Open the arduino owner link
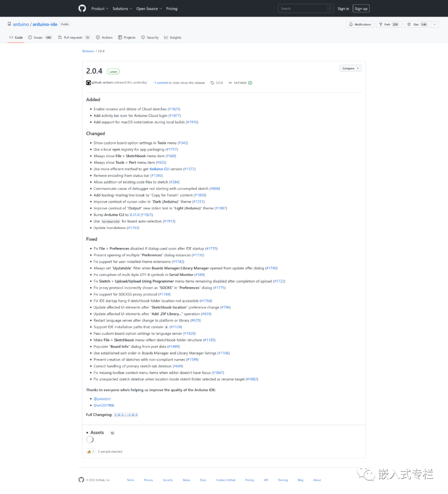This screenshot has height=494, width=448. [x=21, y=24]
